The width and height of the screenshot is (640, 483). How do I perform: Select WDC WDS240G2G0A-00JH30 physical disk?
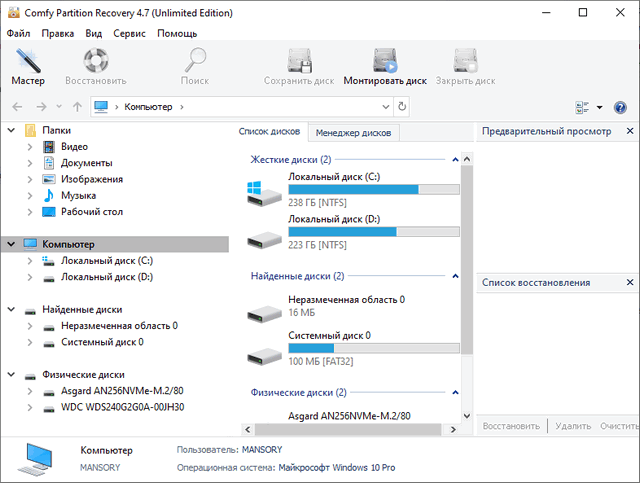(122, 407)
